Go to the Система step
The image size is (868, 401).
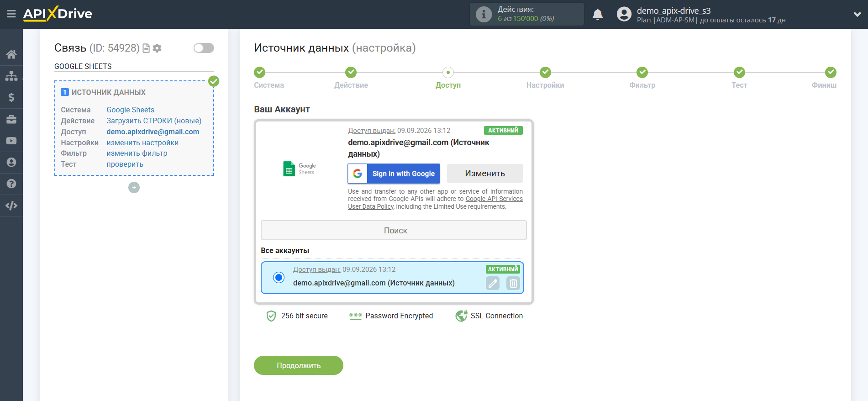pyautogui.click(x=269, y=78)
